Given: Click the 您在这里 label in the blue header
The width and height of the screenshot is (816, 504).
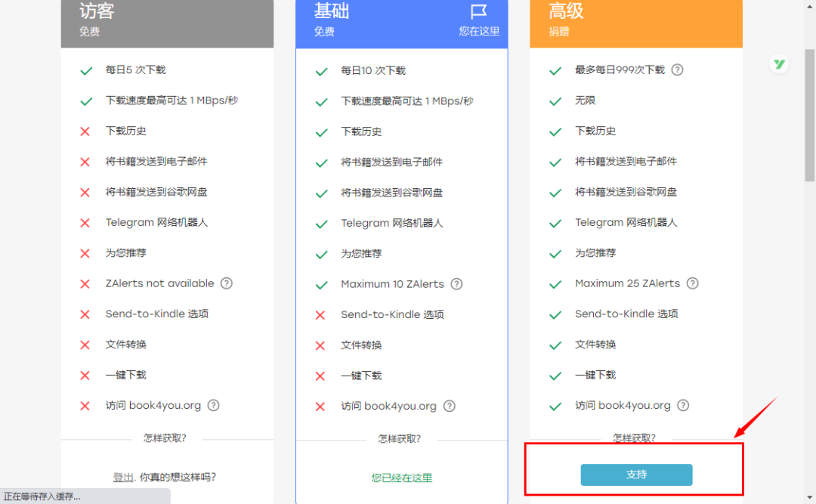Looking at the screenshot, I should pyautogui.click(x=479, y=31).
